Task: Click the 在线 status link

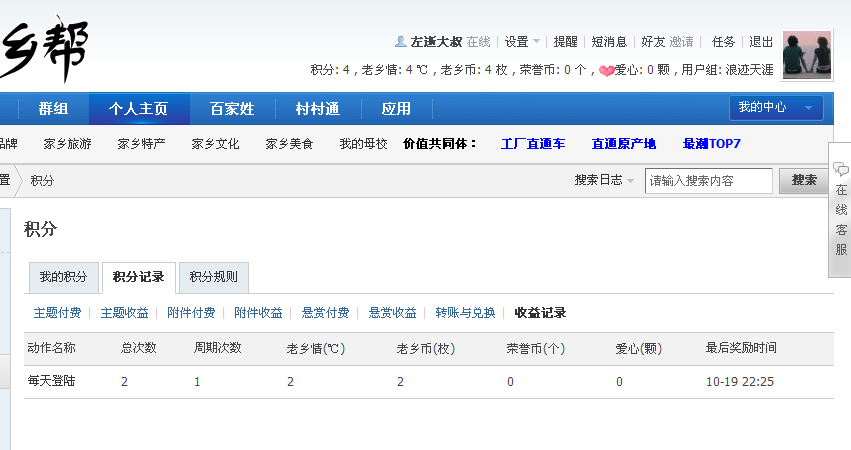Action: (x=478, y=42)
